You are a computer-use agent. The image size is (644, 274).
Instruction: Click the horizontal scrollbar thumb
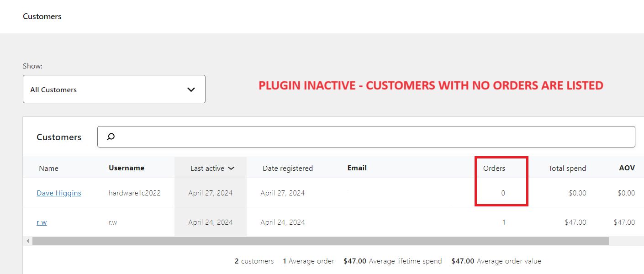320,241
